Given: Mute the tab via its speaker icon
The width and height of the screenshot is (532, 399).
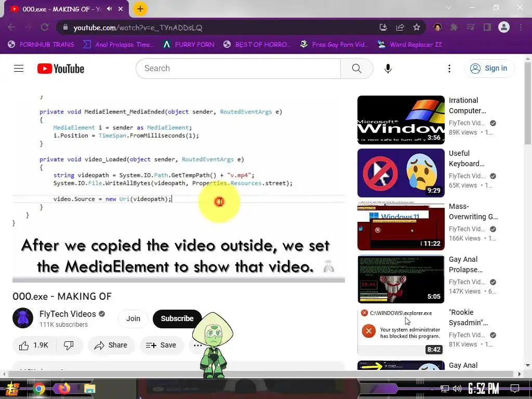Looking at the screenshot, I should (x=110, y=9).
